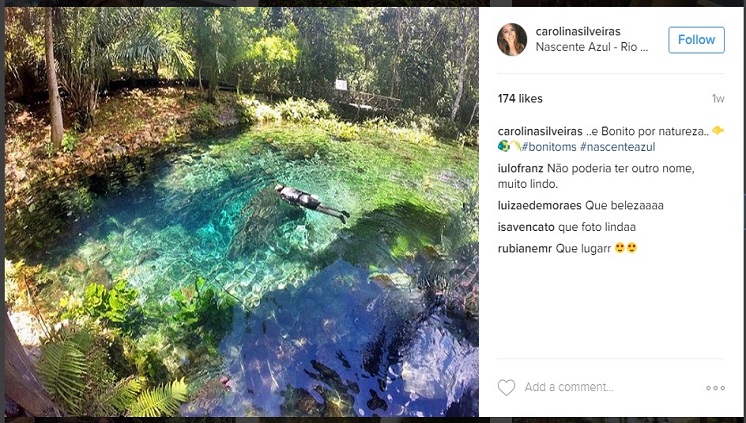Click the 1w post timestamp
The width and height of the screenshot is (746, 423).
(717, 99)
